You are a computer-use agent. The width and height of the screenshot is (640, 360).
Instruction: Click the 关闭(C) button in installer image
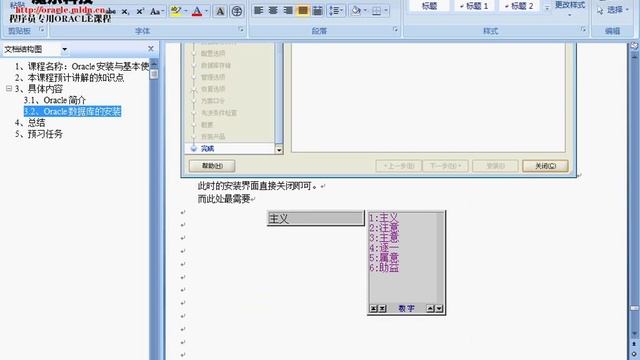click(545, 166)
